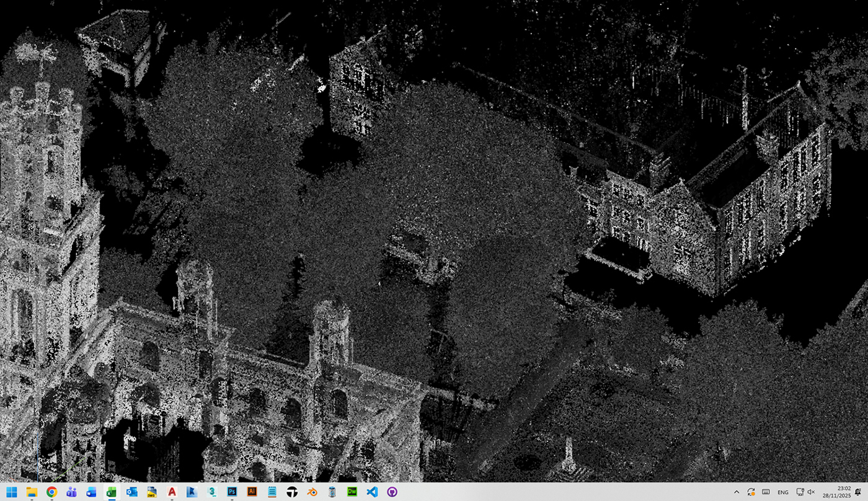Image resolution: width=868 pixels, height=501 pixels.
Task: Launch Adobe Dreamweaver from the taskbar
Action: click(352, 492)
